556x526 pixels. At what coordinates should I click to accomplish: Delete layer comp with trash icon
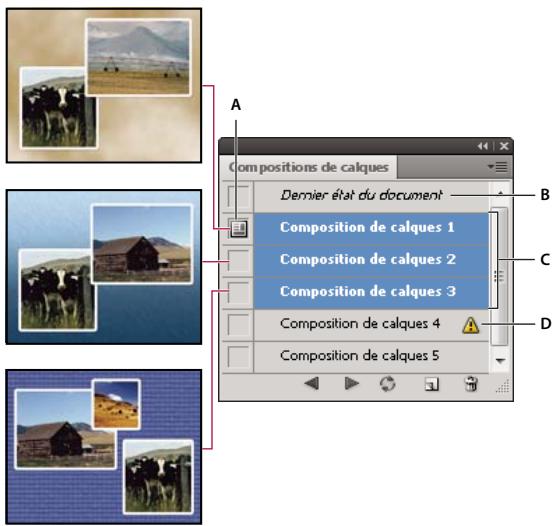(471, 384)
